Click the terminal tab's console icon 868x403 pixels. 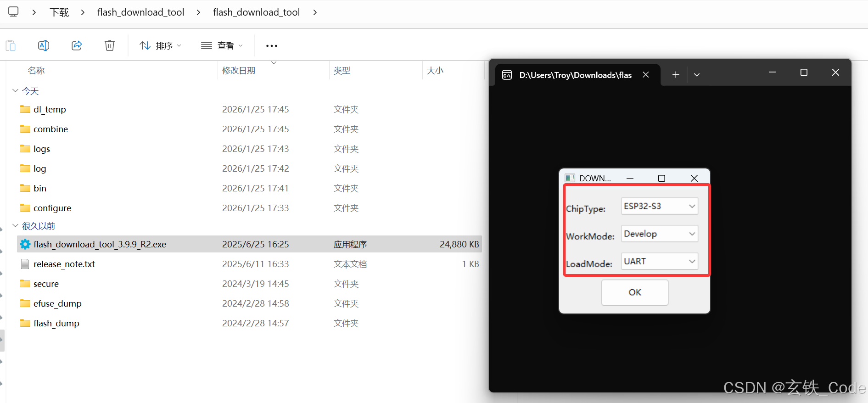pyautogui.click(x=507, y=75)
